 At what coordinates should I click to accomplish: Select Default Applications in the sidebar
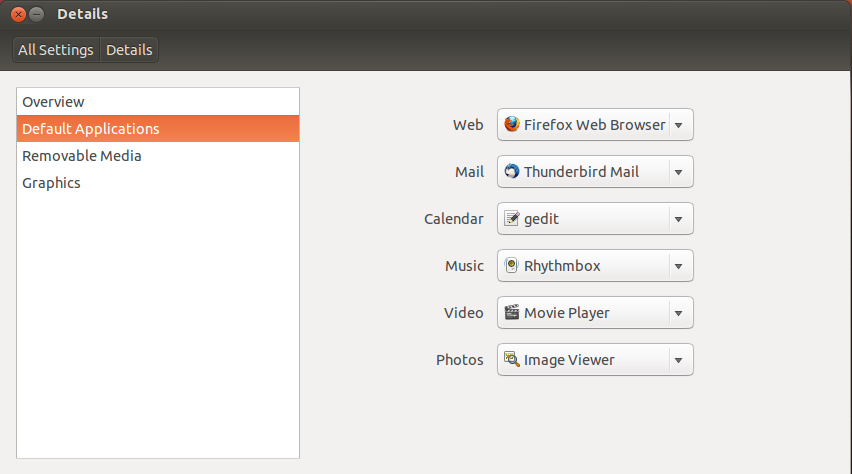[158, 129]
